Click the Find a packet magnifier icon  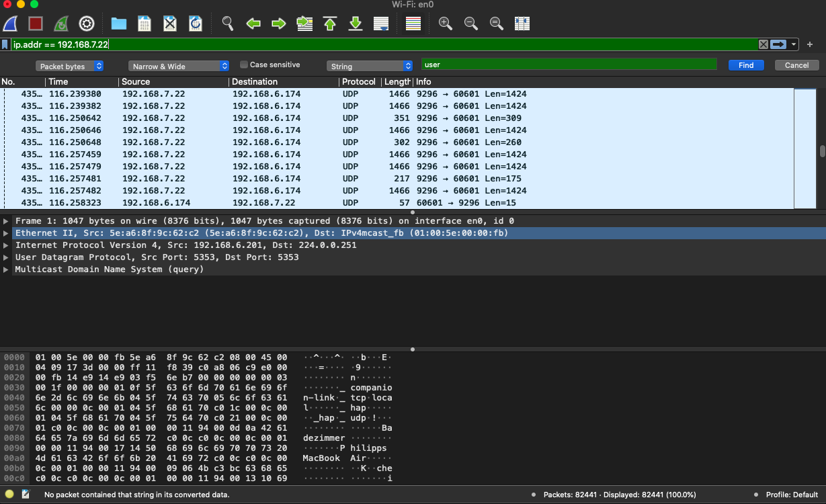pyautogui.click(x=228, y=24)
